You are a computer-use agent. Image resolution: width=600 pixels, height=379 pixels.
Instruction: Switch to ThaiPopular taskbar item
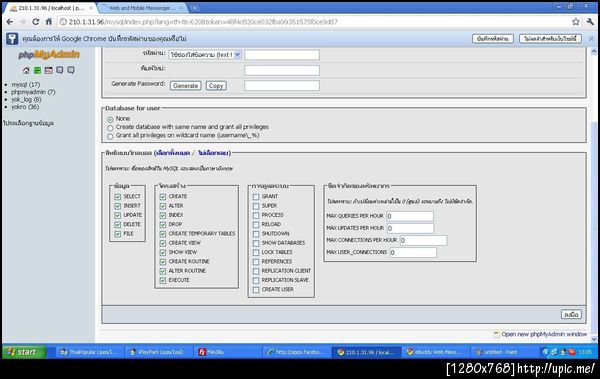[x=90, y=352]
